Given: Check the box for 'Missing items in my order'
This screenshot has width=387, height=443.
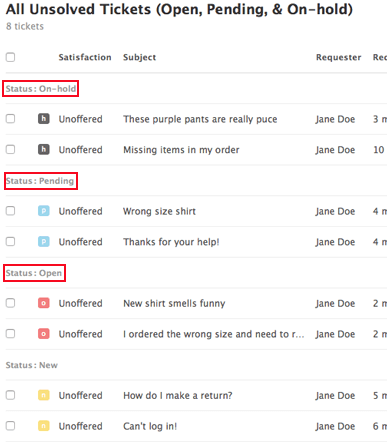Looking at the screenshot, I should tap(10, 149).
